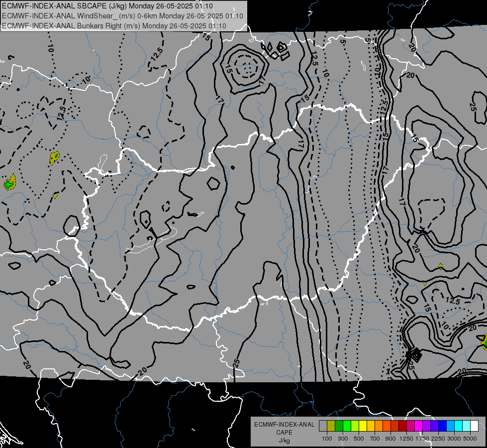Click the cyan legend swatch
This screenshot has width=487, height=448.
pyautogui.click(x=459, y=426)
